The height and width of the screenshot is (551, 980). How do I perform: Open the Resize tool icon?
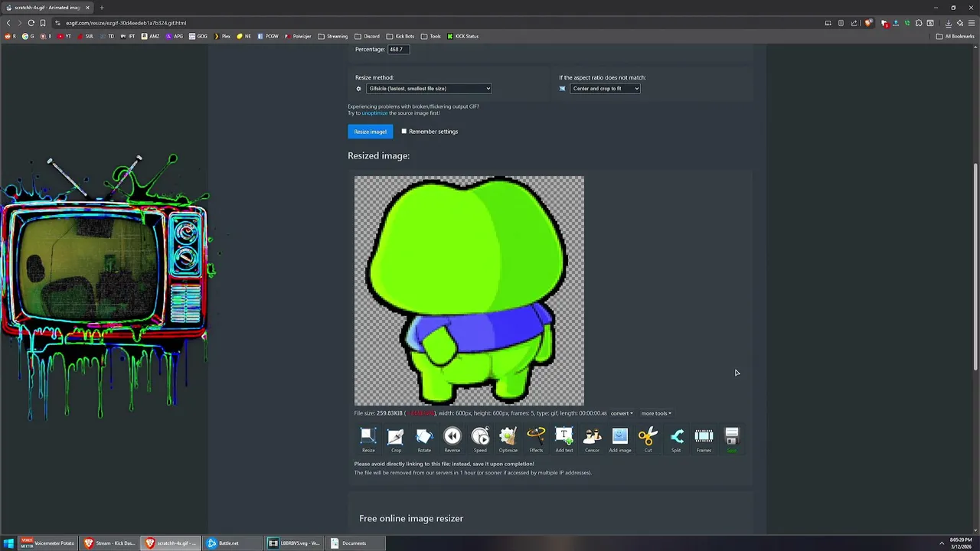pos(368,440)
